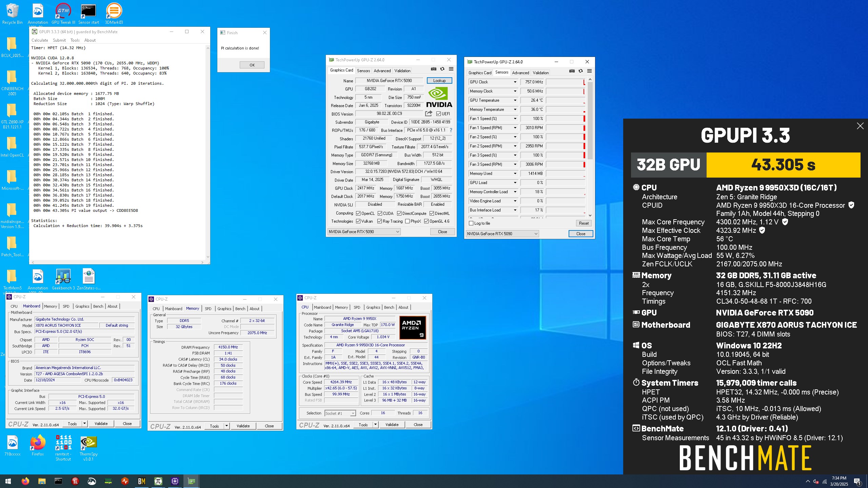The height and width of the screenshot is (488, 868).
Task: Click CPU-Z chip icon in taskbar
Action: (x=175, y=481)
